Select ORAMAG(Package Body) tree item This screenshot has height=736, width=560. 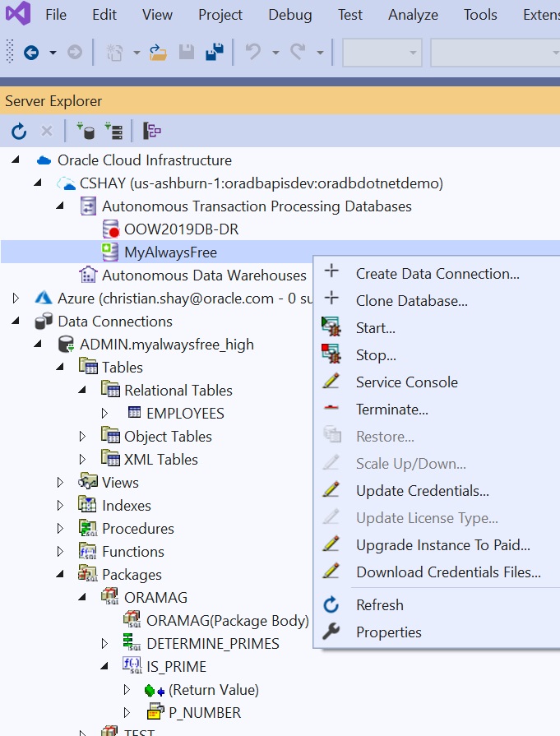pos(228,621)
